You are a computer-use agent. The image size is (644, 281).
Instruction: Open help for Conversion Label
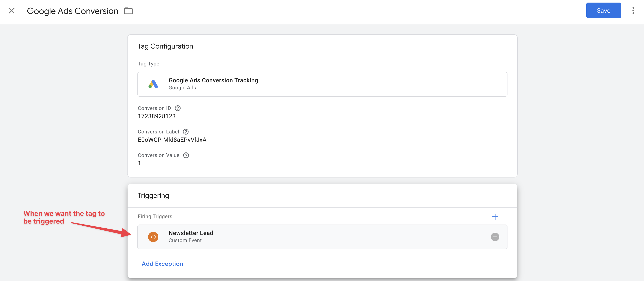click(185, 132)
